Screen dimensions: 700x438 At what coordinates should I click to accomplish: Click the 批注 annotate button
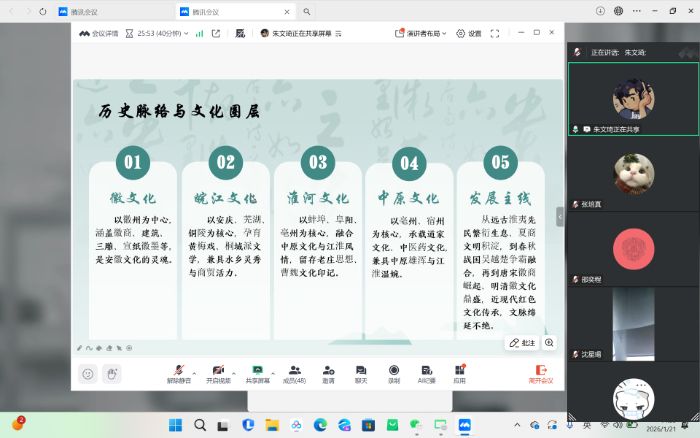pos(522,343)
